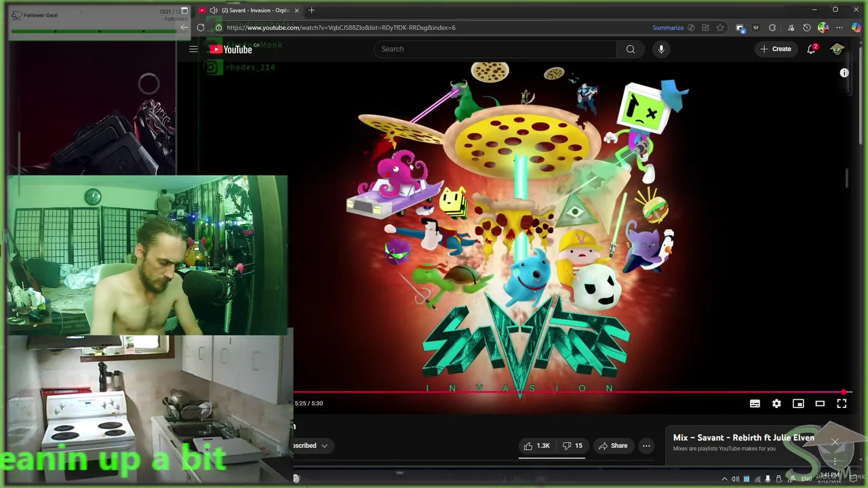The image size is (868, 488).
Task: Close the Savant - Invasion tab
Action: coord(296,10)
